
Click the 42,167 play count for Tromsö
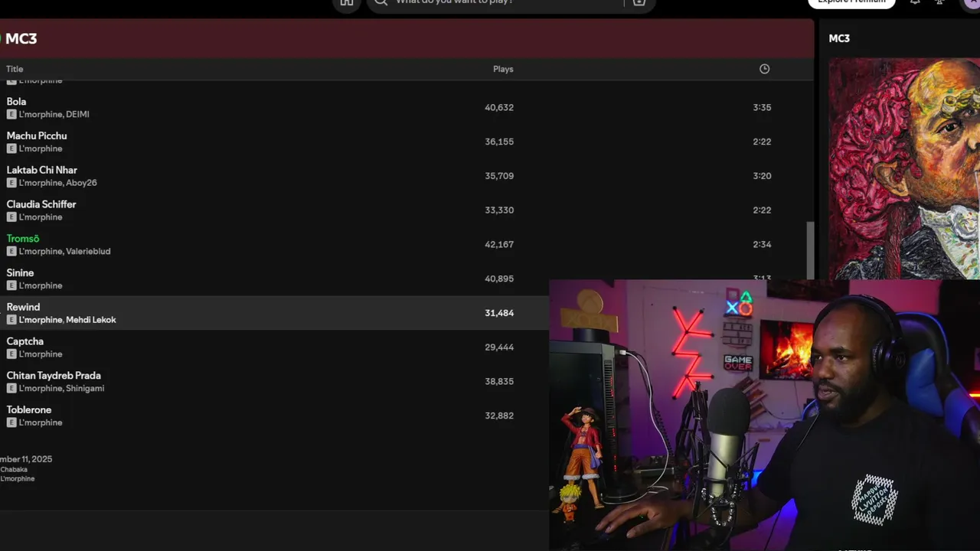pyautogui.click(x=499, y=245)
